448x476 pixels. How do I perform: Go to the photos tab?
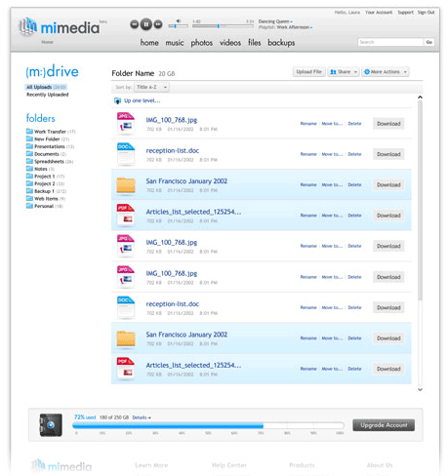pos(202,43)
